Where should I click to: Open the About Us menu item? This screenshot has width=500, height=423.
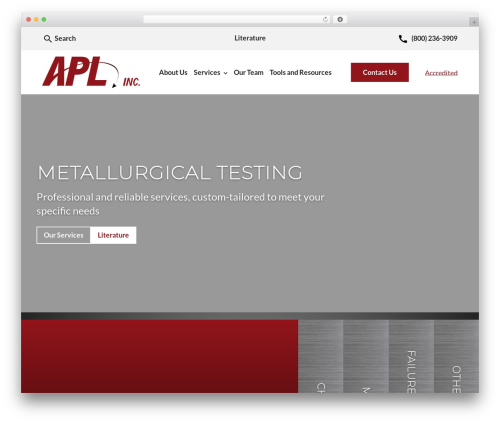[173, 72]
